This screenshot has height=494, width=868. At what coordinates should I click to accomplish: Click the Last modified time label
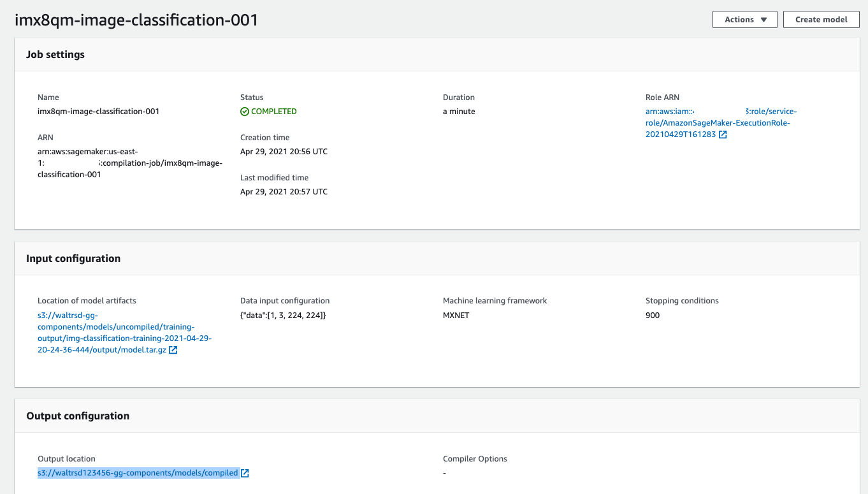coord(274,178)
